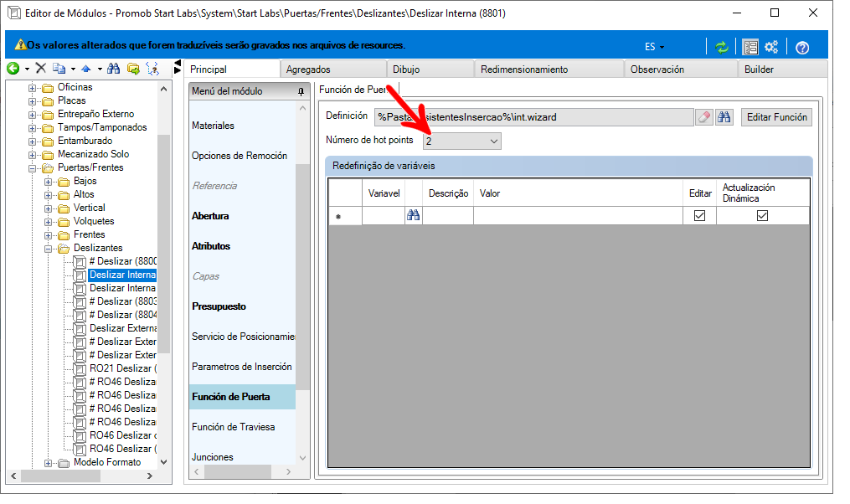Open Materiales in module menu
The image size is (850, 504).
coord(213,126)
